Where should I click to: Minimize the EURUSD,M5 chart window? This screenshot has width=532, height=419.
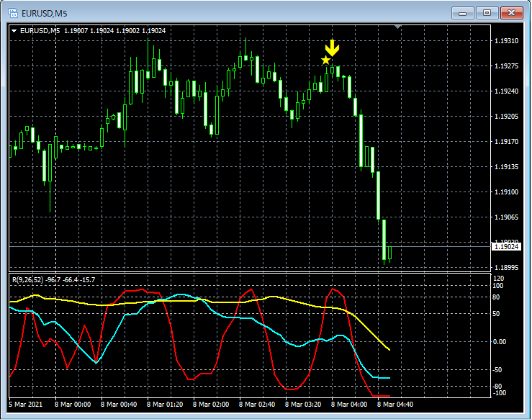coord(462,13)
